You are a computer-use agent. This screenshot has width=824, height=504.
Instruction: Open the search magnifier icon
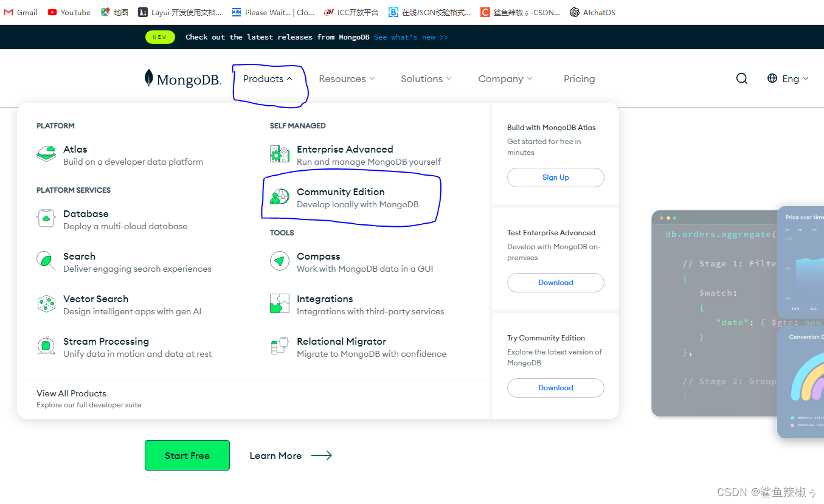click(x=741, y=78)
